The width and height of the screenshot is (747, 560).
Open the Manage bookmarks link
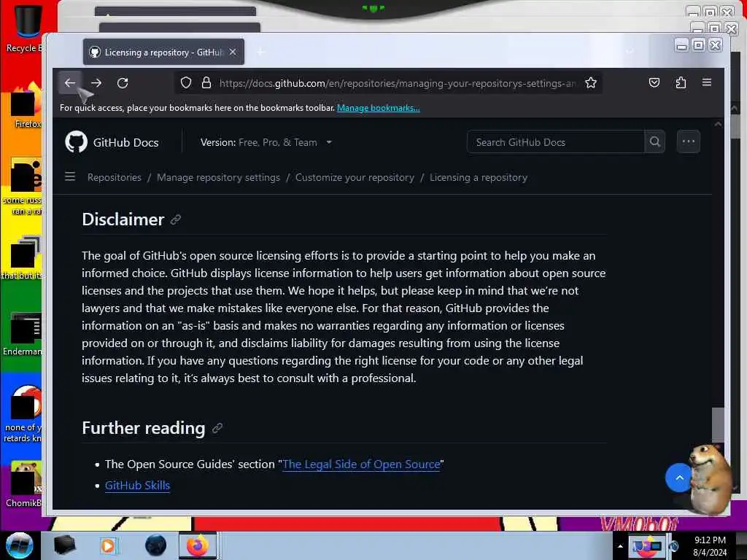point(379,108)
